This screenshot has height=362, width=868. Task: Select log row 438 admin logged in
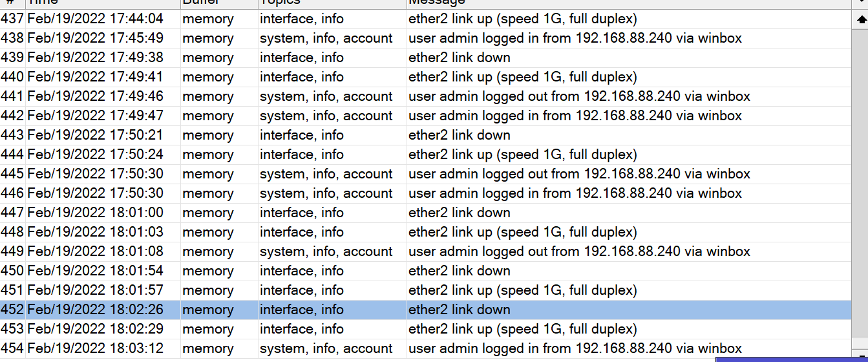coord(427,38)
